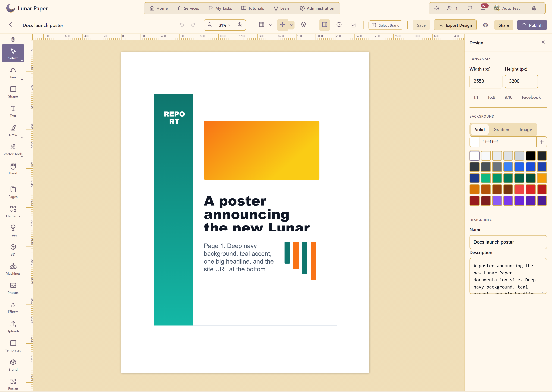Screen dimensions: 552x392
Task: Toggle the grid display button
Action: 261,25
